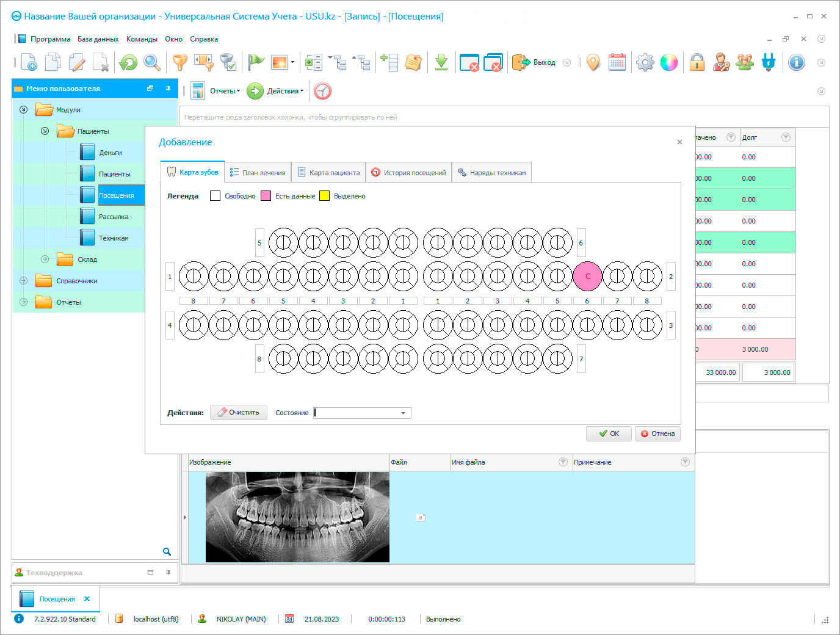Collapse the Пациенты folder node
The height and width of the screenshot is (635, 840).
pyautogui.click(x=45, y=131)
